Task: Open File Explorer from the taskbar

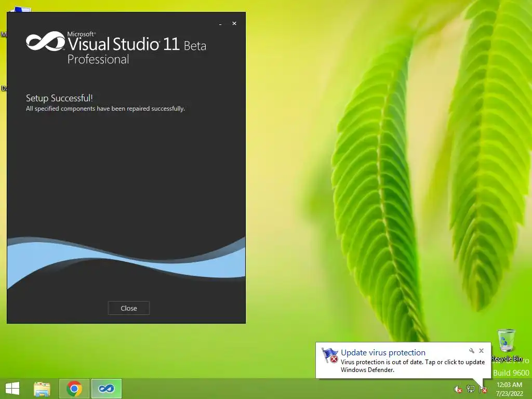Action: click(x=42, y=389)
